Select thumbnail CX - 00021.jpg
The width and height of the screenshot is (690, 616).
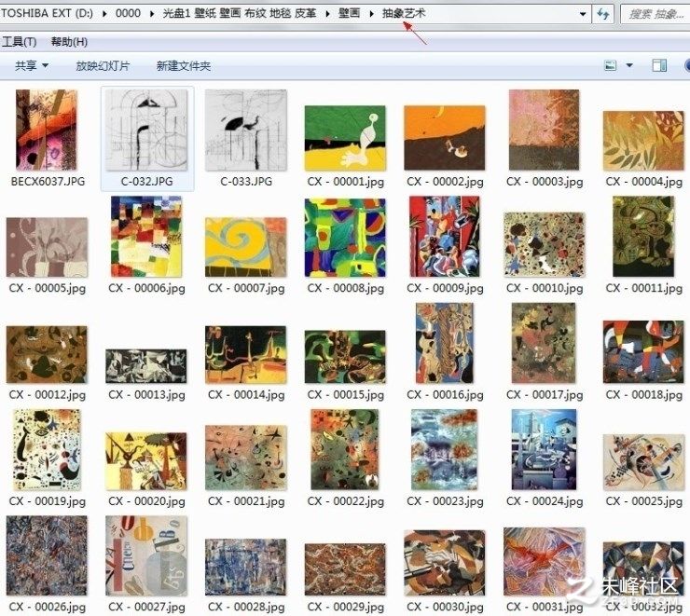246,458
